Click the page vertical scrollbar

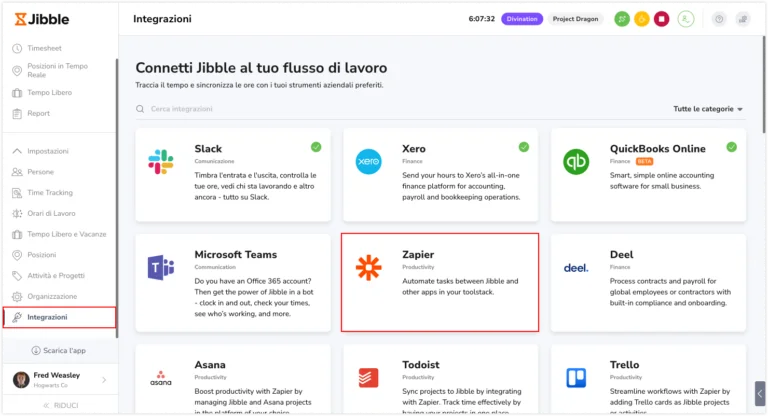[x=764, y=84]
